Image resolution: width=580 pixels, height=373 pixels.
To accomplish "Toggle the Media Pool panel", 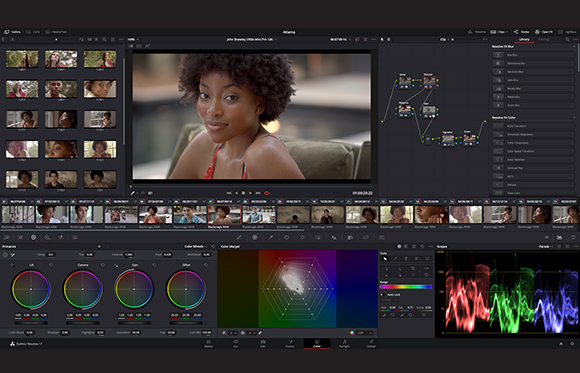I will [x=57, y=32].
